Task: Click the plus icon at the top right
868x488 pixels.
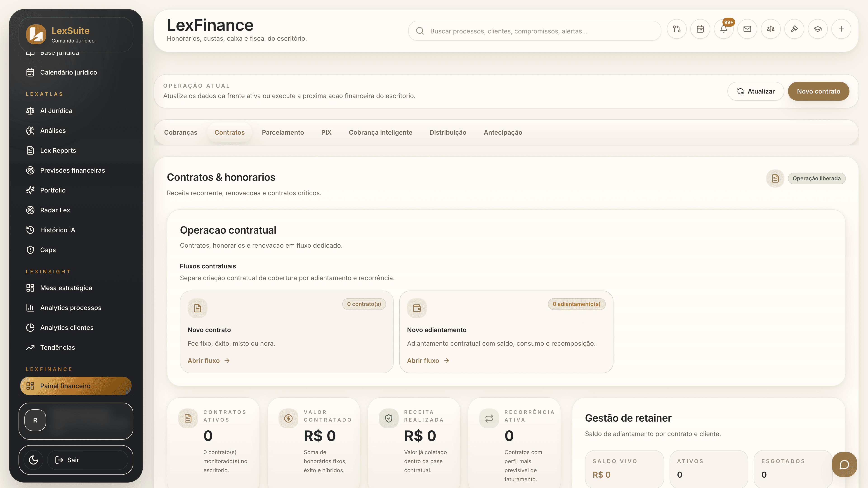Action: [841, 29]
